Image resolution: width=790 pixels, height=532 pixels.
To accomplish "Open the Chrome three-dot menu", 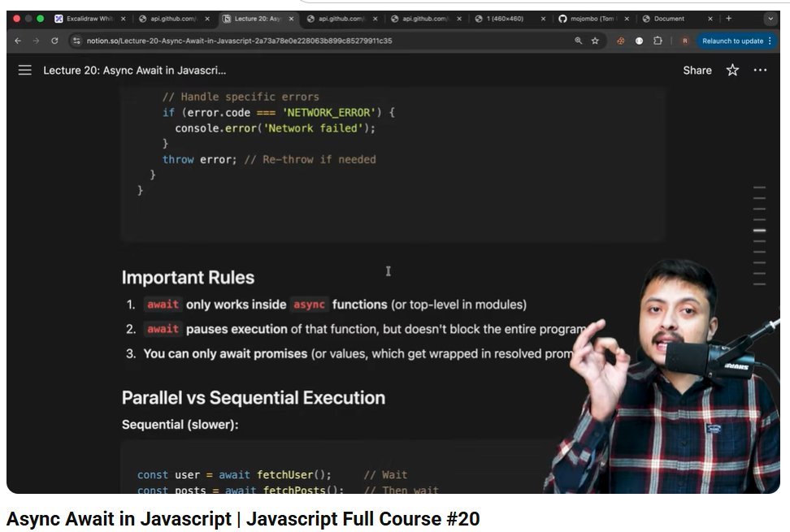I will 770,39.
